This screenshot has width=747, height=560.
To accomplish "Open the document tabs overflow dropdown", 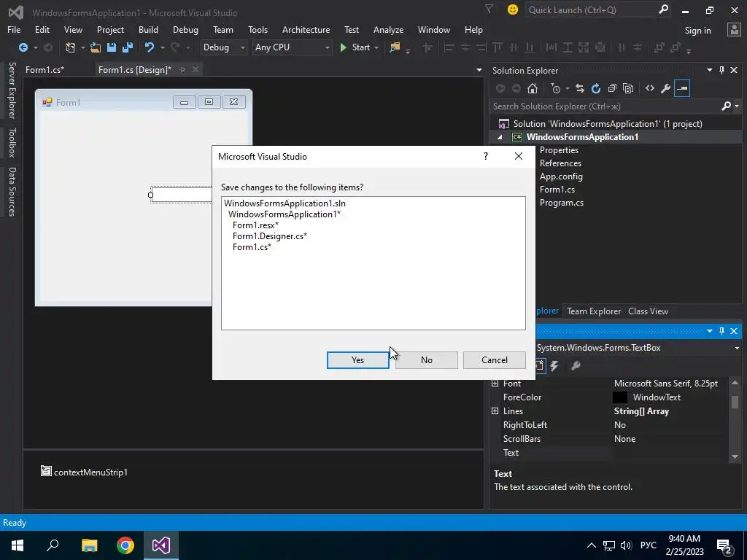I will 479,70.
